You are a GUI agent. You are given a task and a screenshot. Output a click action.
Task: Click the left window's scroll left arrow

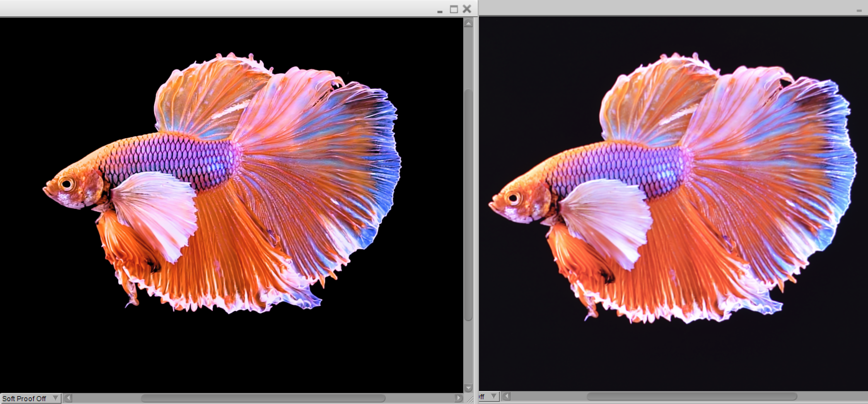68,398
